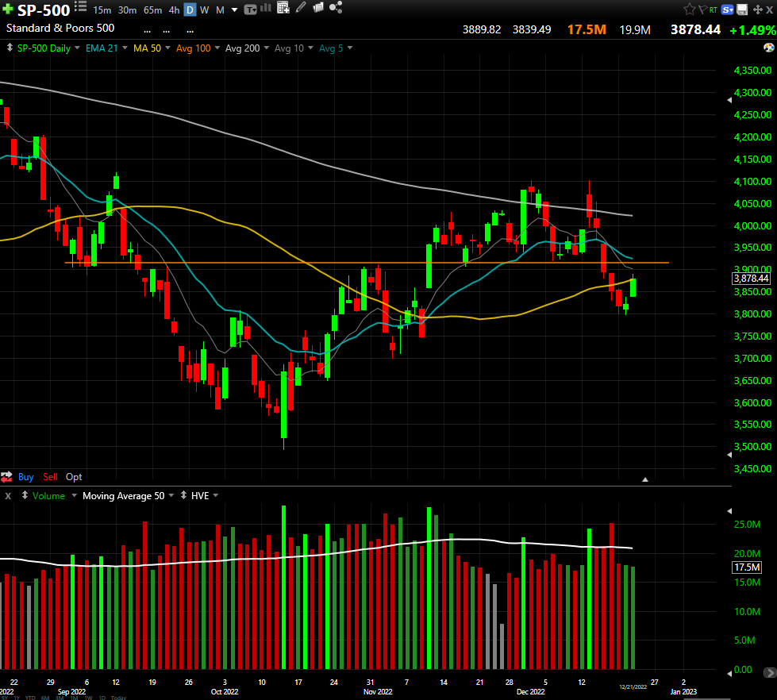Save chart using floppy disk icon
This screenshot has height=700, width=777.
click(742, 10)
